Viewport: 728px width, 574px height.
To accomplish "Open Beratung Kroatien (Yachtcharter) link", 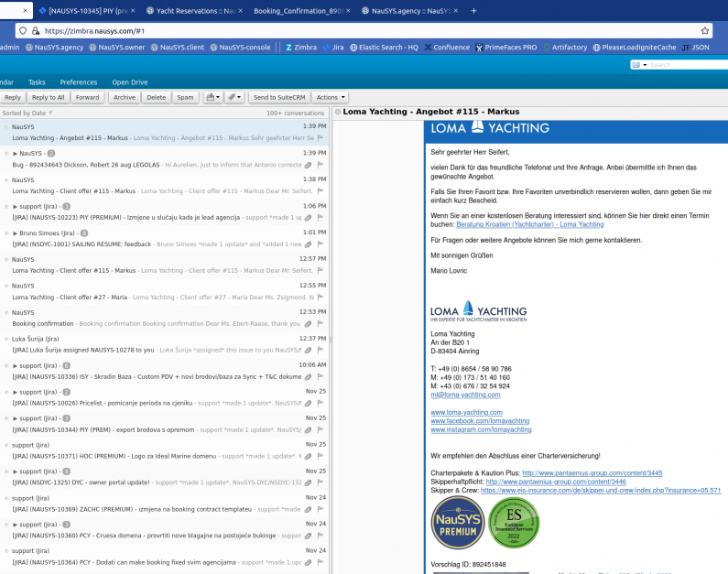I will click(530, 224).
